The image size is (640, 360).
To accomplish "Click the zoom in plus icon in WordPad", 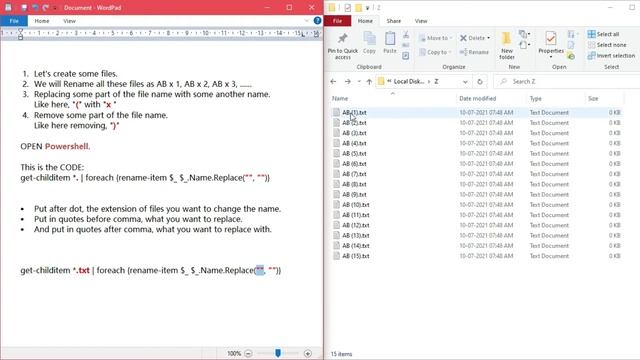I will 308,353.
